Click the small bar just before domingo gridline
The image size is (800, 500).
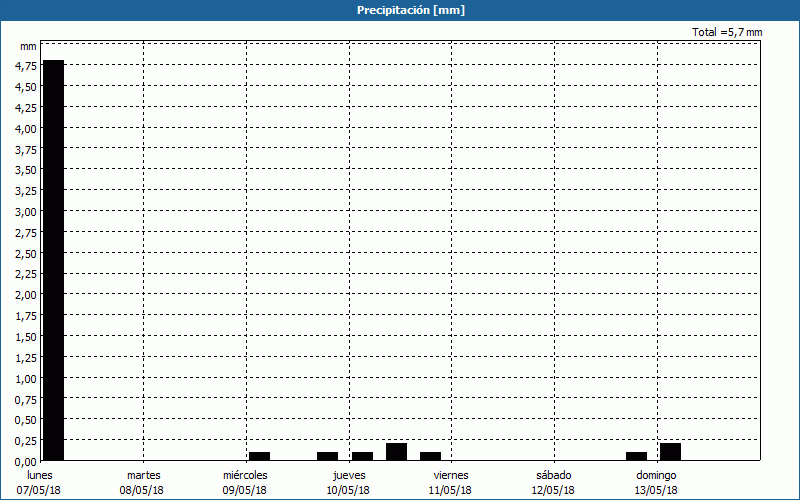(x=637, y=456)
